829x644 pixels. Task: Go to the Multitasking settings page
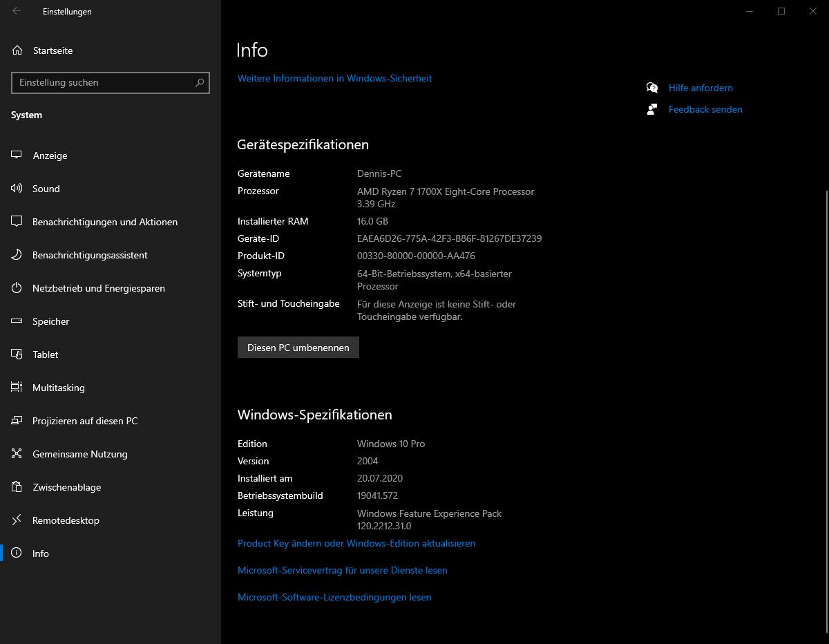coord(59,388)
